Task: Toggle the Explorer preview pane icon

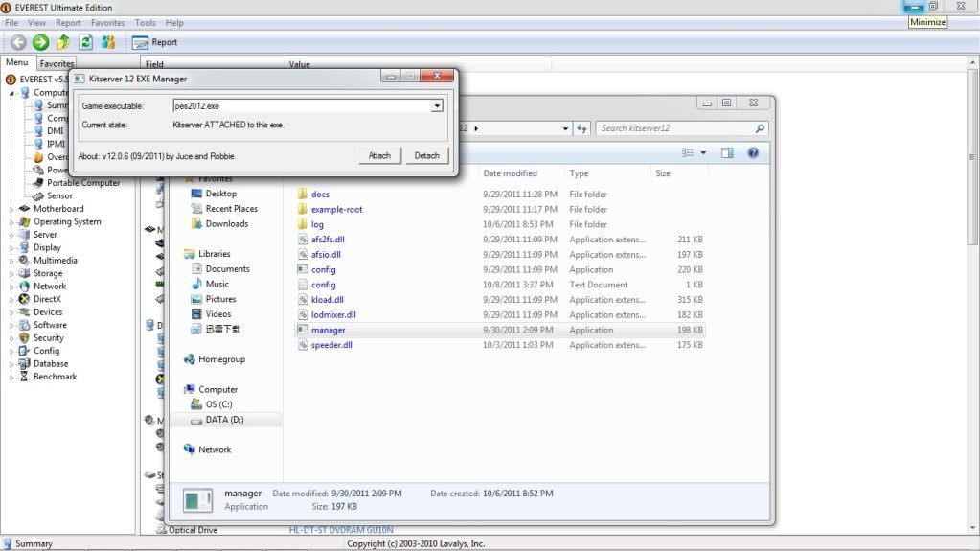Action: (727, 153)
